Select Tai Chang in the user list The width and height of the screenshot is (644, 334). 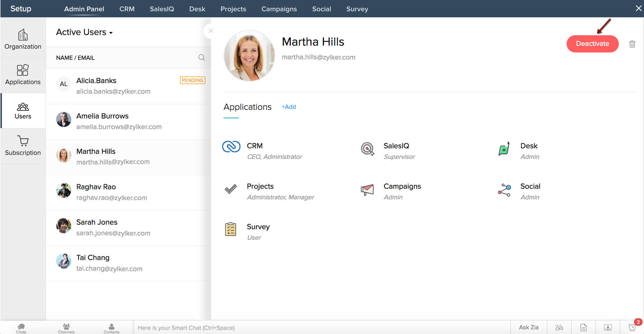pyautogui.click(x=129, y=263)
